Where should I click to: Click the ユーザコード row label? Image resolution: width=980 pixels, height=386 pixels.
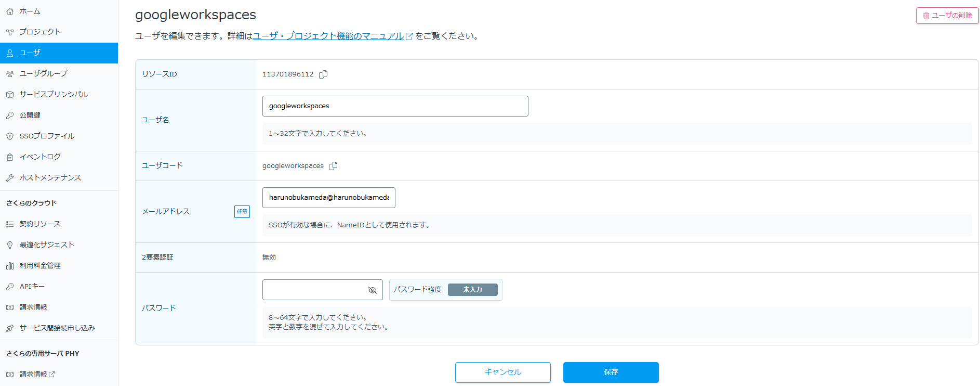[163, 166]
